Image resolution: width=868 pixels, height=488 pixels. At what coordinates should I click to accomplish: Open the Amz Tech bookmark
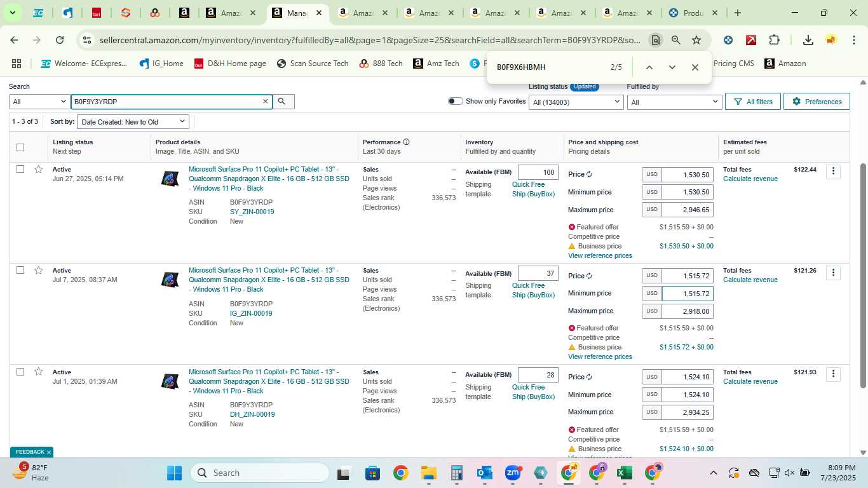coord(436,64)
